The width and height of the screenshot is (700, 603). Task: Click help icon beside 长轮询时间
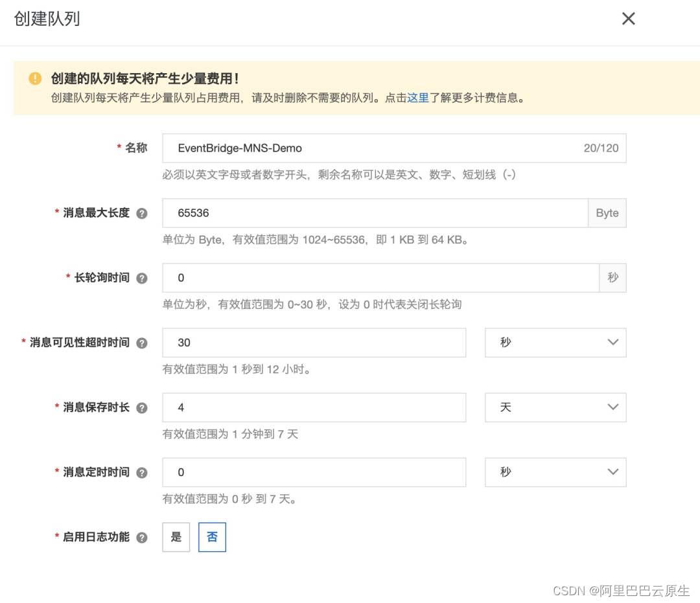[x=141, y=279]
